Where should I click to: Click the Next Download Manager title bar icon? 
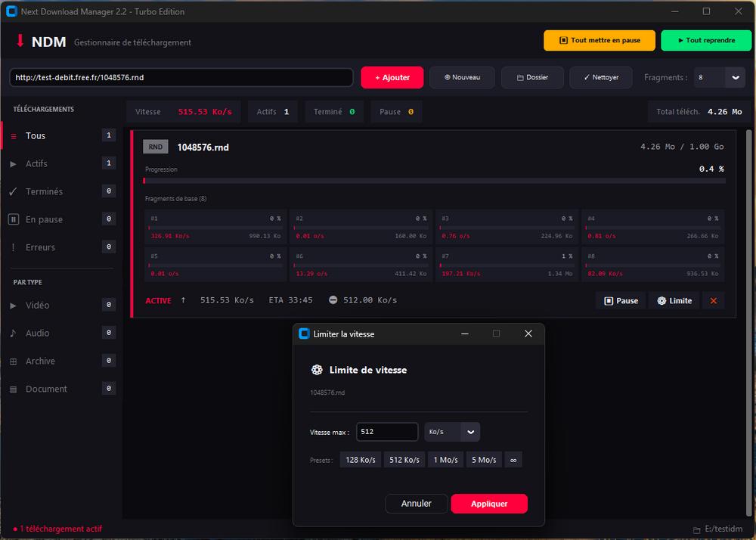click(x=11, y=11)
